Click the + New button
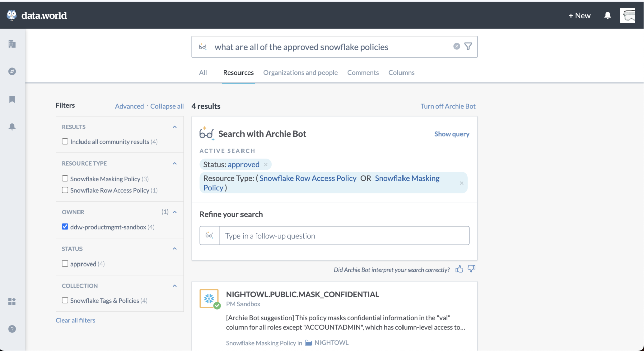644x351 pixels. (x=580, y=16)
